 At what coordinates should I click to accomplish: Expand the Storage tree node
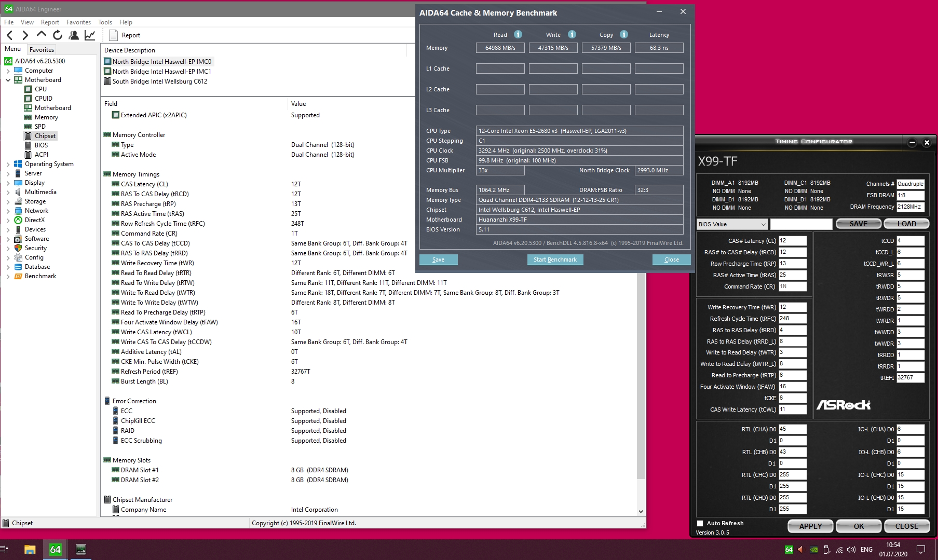pyautogui.click(x=8, y=201)
